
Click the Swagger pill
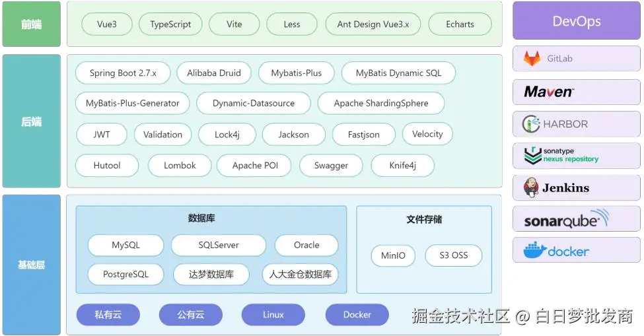pos(331,165)
